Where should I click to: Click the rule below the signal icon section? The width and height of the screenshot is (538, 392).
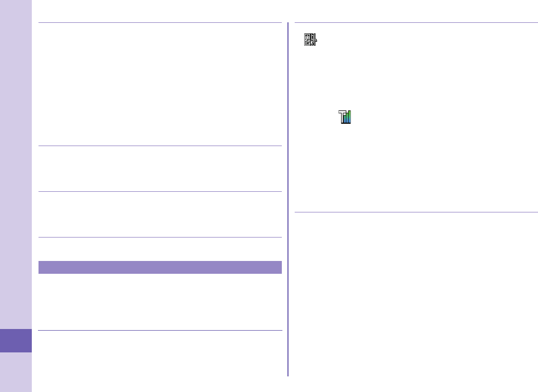point(416,212)
